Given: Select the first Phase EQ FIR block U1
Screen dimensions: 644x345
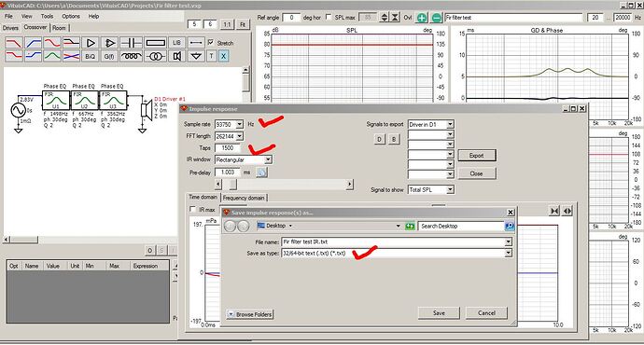Looking at the screenshot, I should click(56, 101).
